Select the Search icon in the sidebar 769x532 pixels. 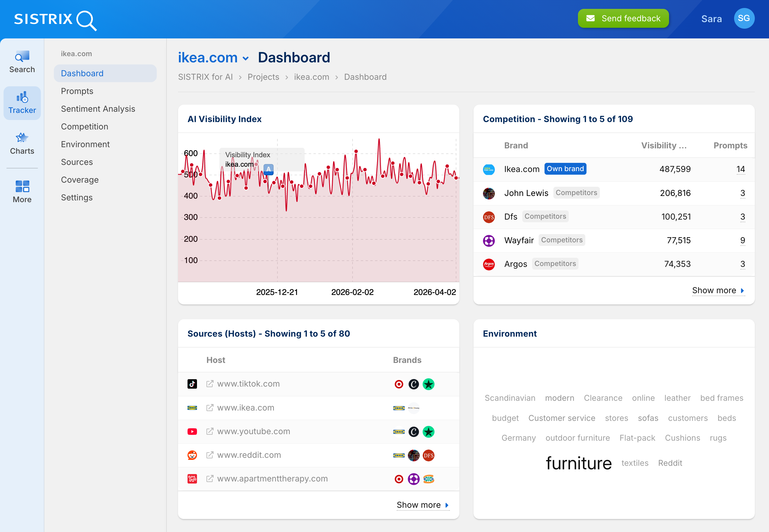(x=21, y=62)
